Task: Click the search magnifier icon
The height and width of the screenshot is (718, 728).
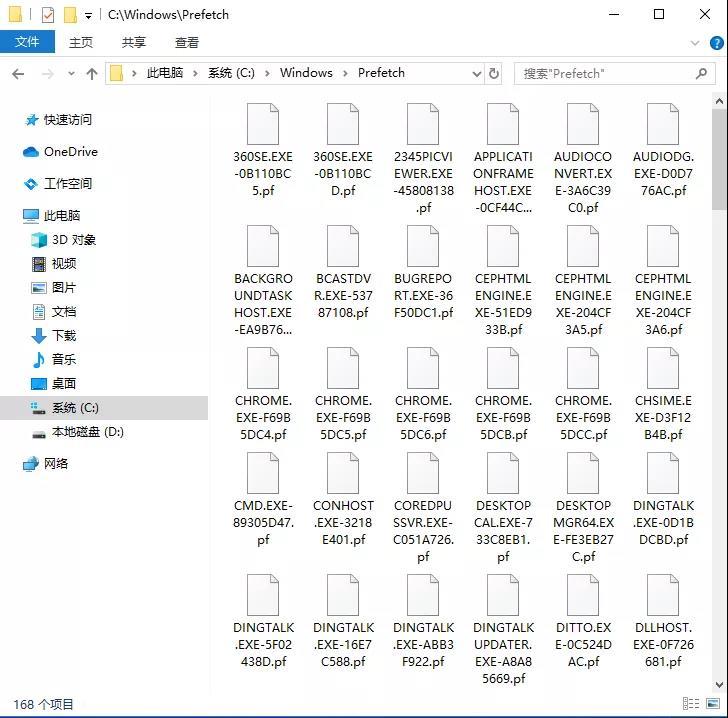Action: point(702,73)
